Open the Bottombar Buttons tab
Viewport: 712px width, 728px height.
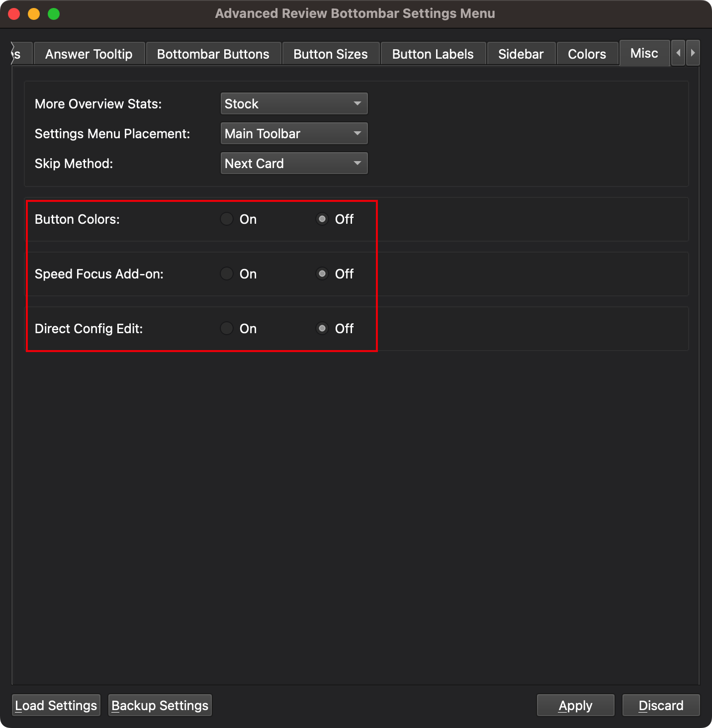click(x=213, y=54)
